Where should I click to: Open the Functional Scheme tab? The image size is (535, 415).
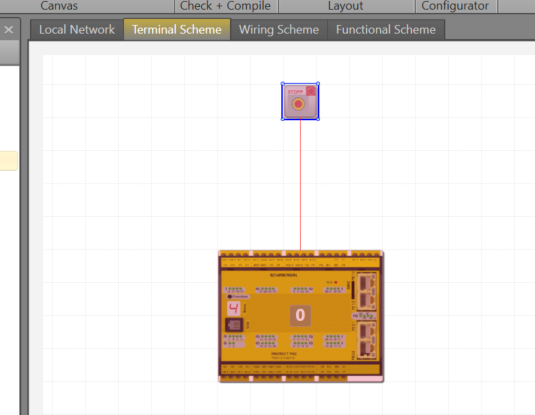[x=386, y=30]
